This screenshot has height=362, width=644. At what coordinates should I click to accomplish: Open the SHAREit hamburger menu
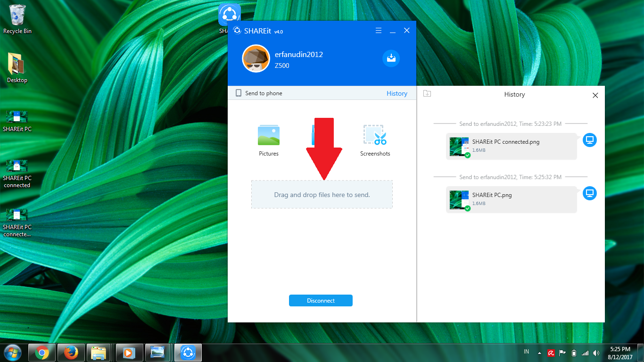point(379,31)
